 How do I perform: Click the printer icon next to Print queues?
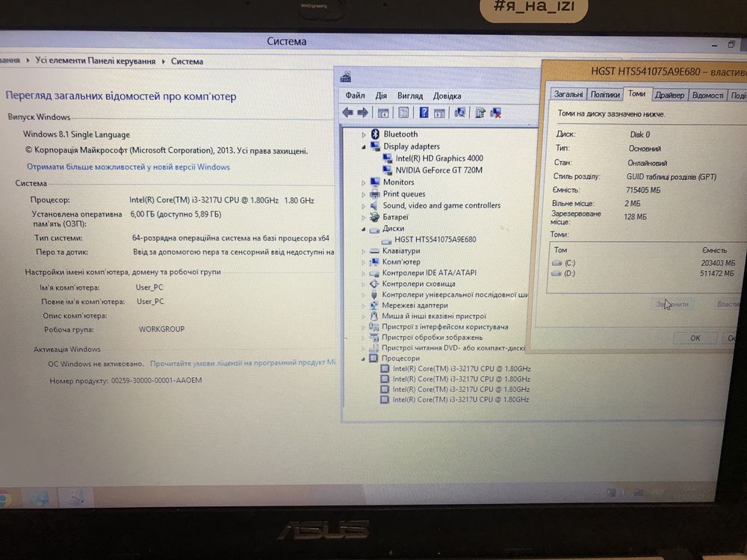(x=375, y=194)
